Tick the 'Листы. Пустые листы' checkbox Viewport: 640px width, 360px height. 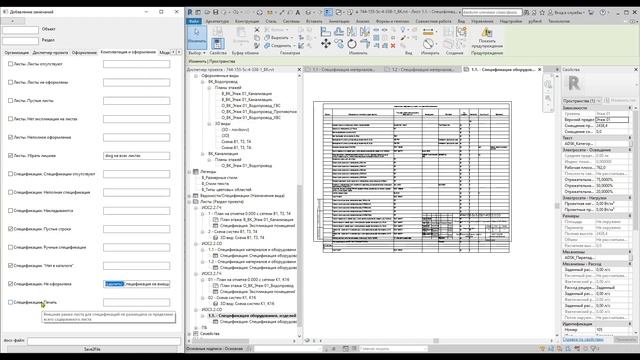tap(10, 100)
